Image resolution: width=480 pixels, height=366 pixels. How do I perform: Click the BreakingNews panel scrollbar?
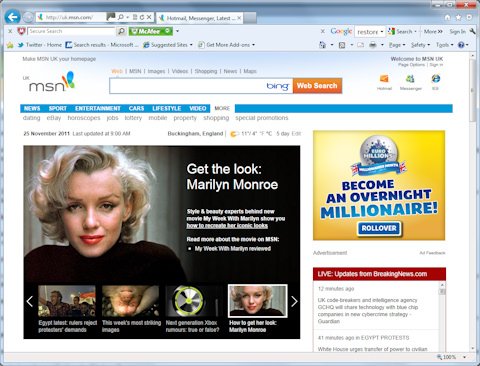tap(442, 316)
